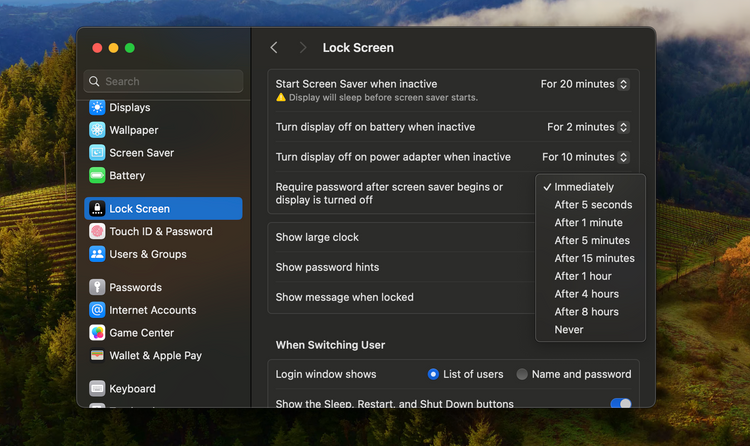Go forward with the right chevron
The image size is (750, 446).
[302, 47]
